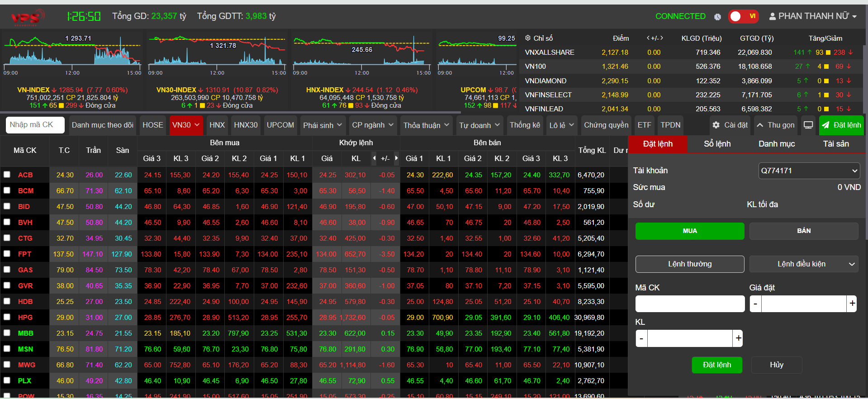This screenshot has width=868, height=399.
Task: Toggle the VI language switch
Action: (743, 16)
